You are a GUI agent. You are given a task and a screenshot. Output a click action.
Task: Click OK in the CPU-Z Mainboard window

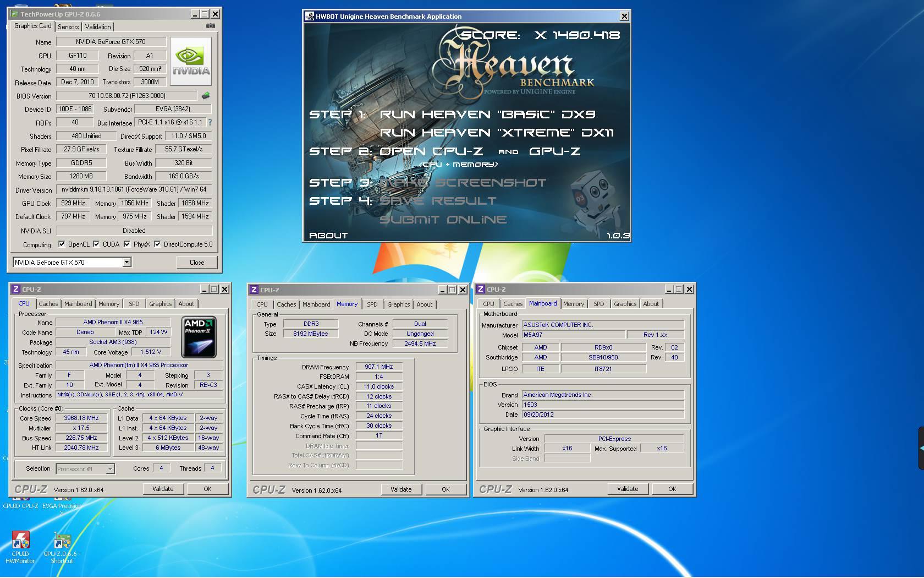click(x=672, y=489)
